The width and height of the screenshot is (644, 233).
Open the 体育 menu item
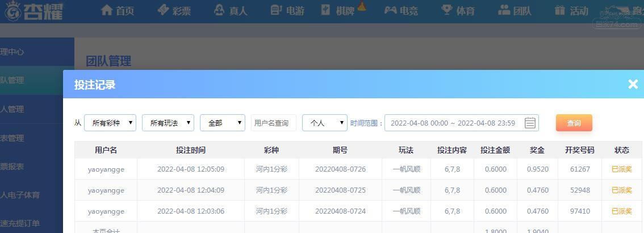click(466, 11)
